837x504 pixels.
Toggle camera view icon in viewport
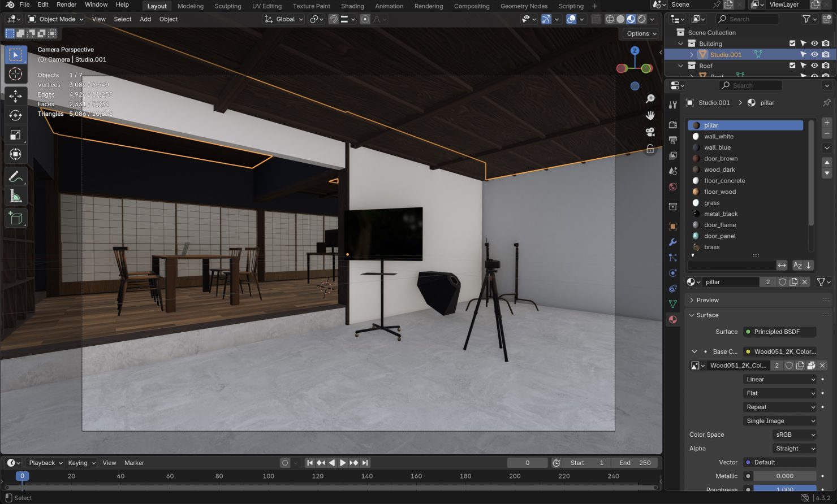click(x=650, y=132)
